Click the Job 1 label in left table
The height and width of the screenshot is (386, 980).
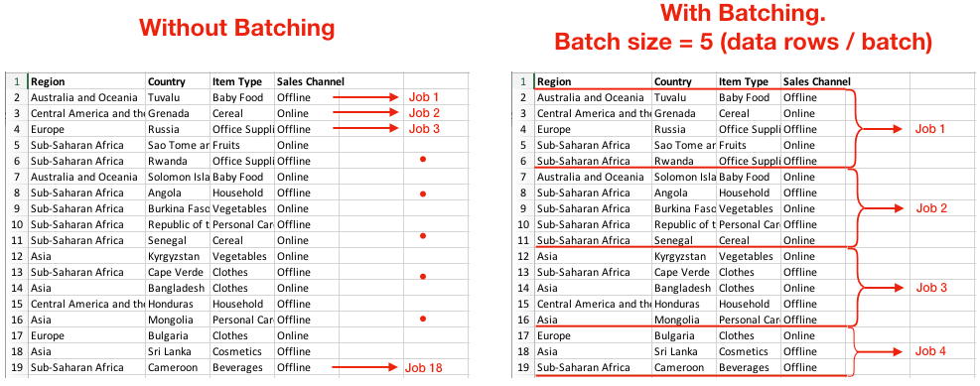click(424, 97)
